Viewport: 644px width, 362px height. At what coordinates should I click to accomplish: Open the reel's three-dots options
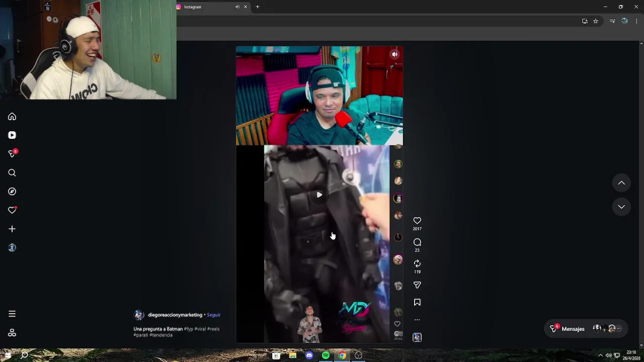click(417, 320)
